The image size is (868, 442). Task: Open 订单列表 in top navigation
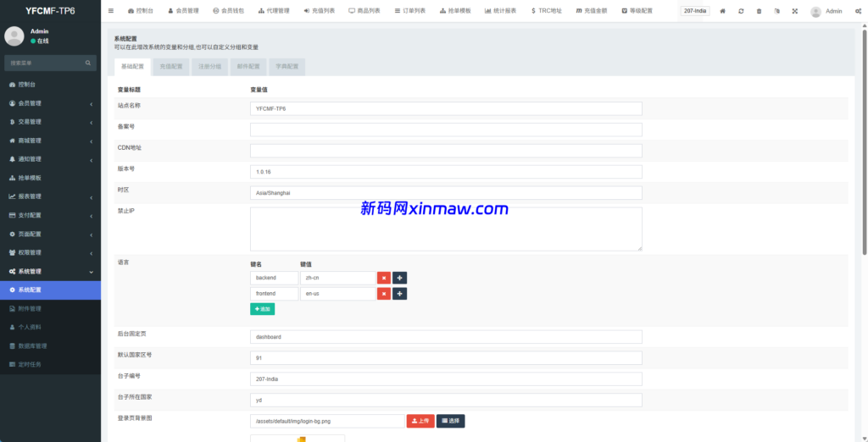tap(410, 11)
